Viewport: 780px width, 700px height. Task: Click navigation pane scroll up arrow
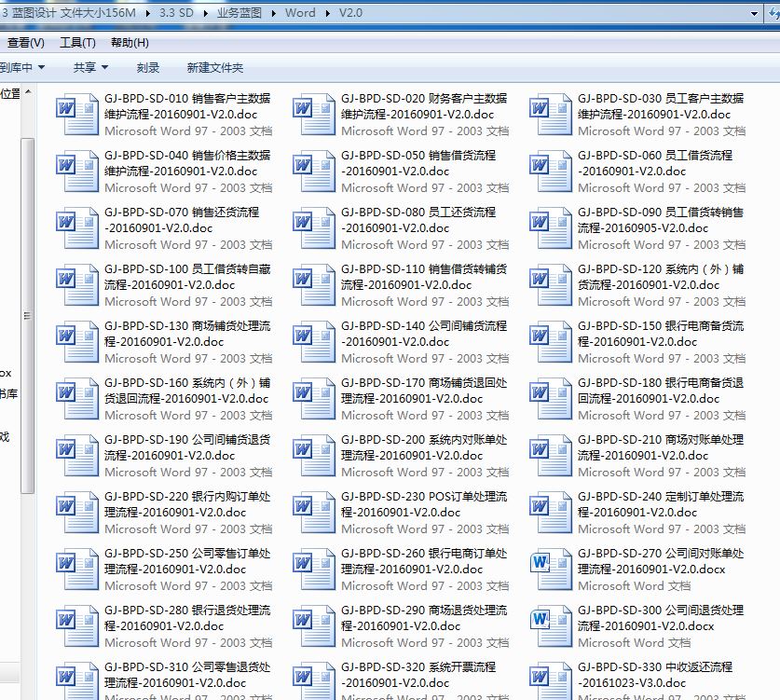click(x=28, y=91)
